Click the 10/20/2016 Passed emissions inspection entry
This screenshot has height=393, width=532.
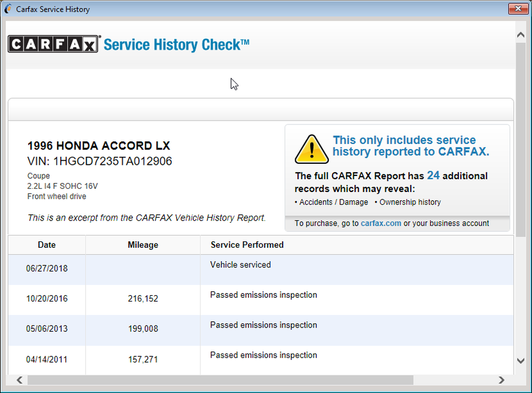tap(263, 295)
